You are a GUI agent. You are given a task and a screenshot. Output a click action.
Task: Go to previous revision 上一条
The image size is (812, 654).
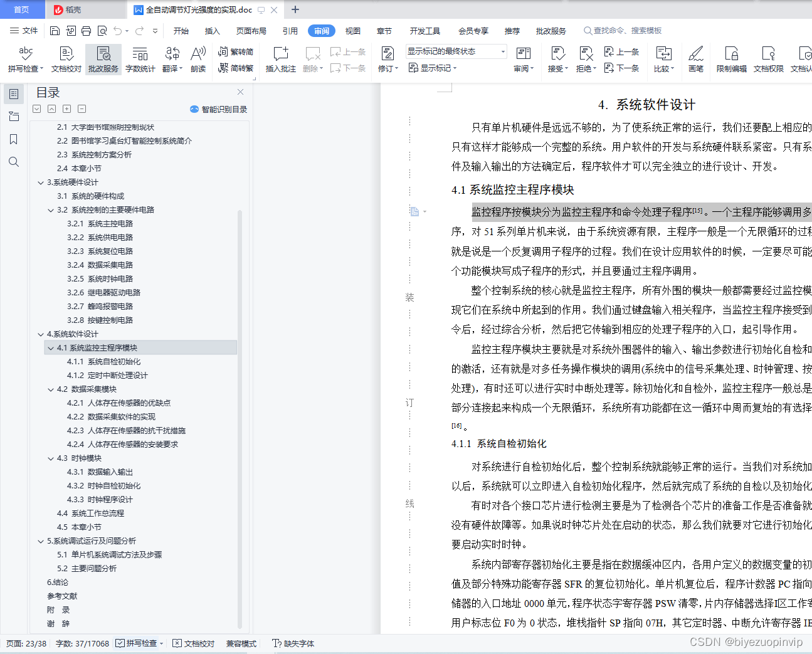(621, 52)
